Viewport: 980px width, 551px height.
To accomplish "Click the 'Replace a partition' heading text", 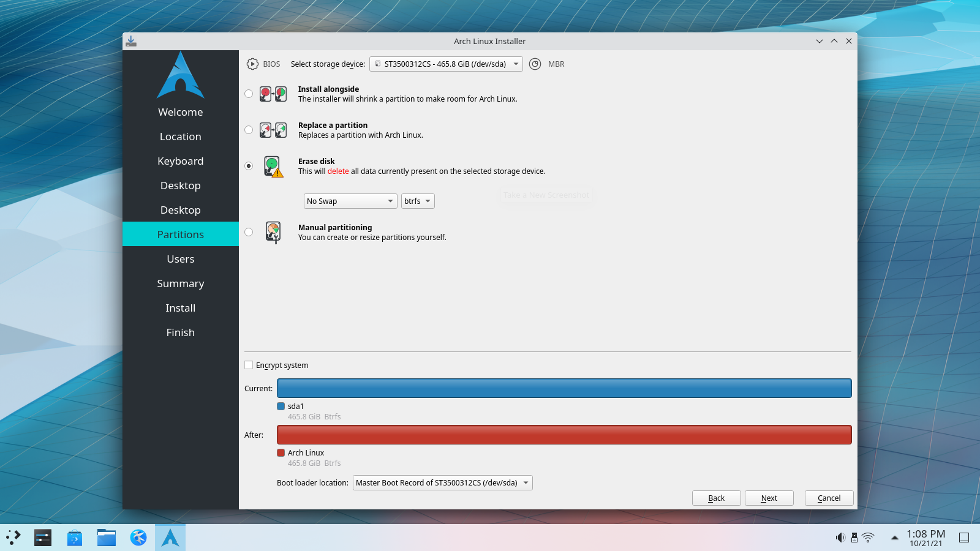I will (333, 126).
